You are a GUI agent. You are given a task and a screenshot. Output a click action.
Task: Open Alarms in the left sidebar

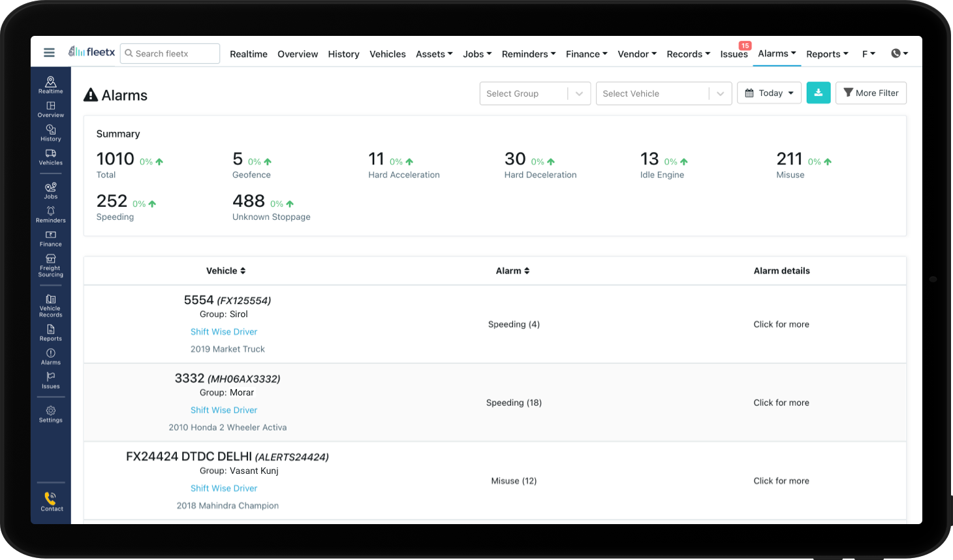coord(51,357)
